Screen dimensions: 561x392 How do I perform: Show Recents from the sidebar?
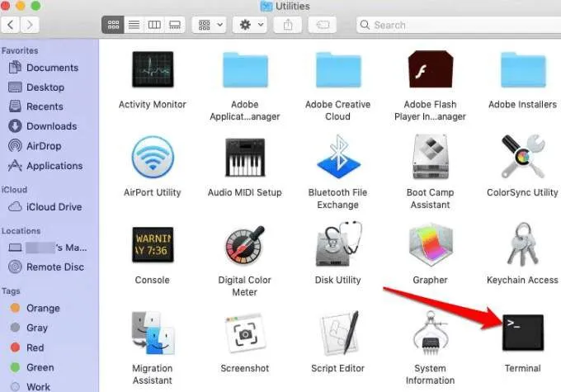49,106
